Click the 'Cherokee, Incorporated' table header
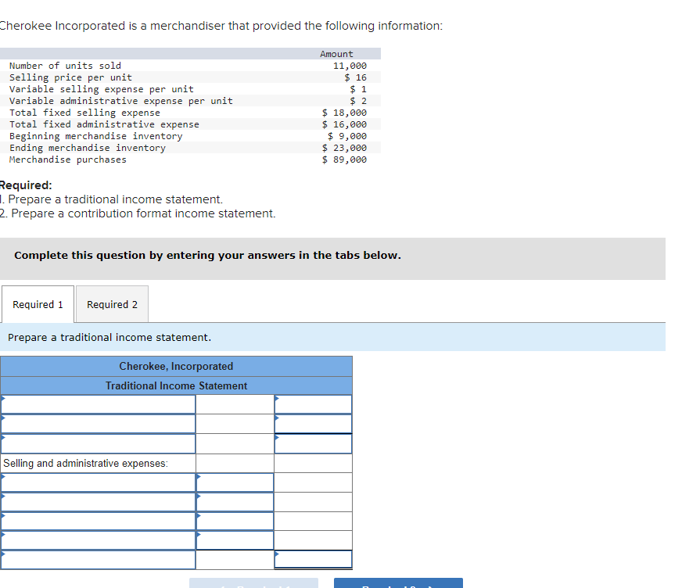Viewport: 700px width, 588px height. tap(176, 366)
